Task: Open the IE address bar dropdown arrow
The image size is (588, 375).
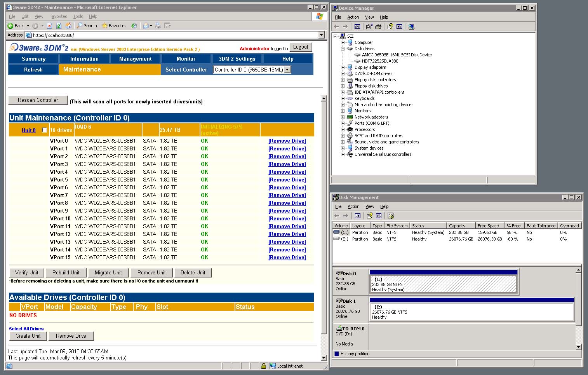Action: click(x=321, y=35)
